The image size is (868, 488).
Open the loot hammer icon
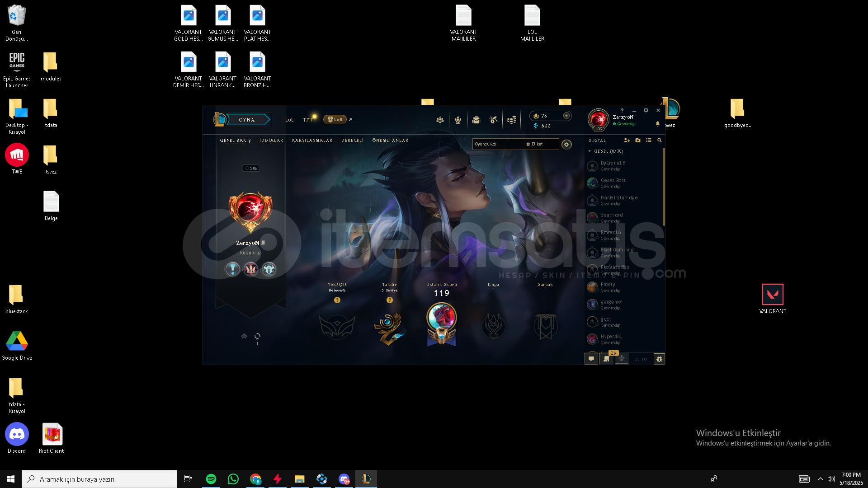coord(494,120)
